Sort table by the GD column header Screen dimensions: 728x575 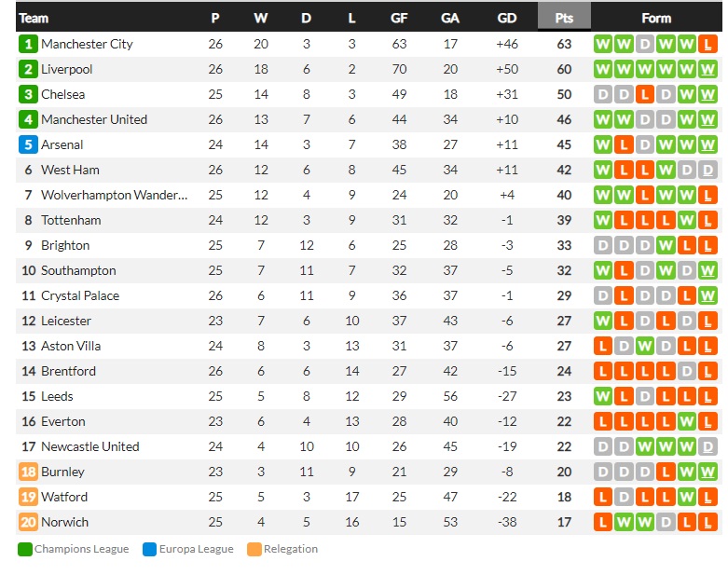click(x=506, y=18)
